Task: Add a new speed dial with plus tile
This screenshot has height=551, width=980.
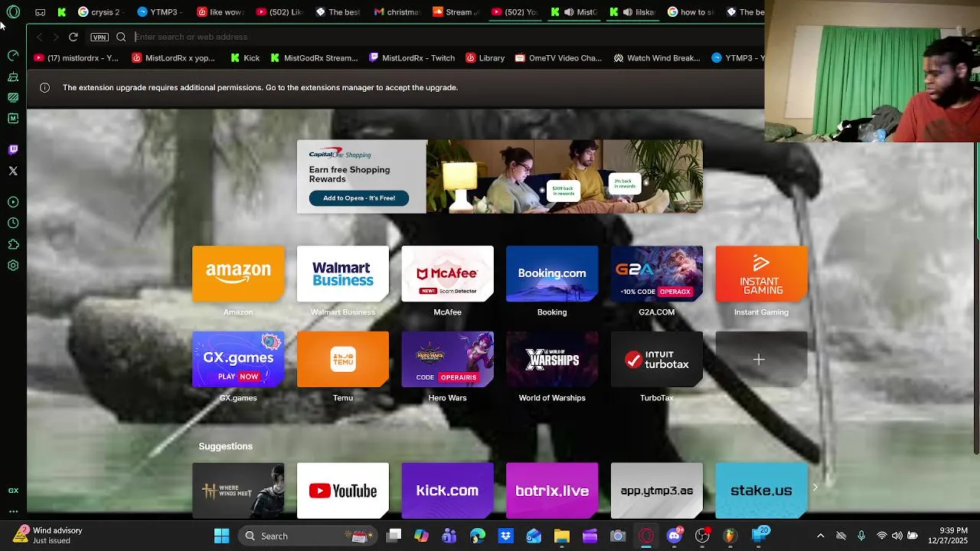Action: pyautogui.click(x=761, y=359)
